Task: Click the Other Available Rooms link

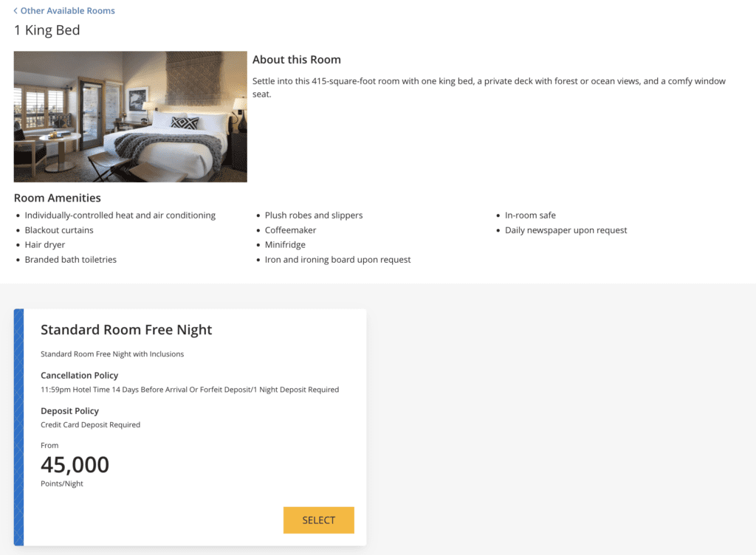Action: 68,10
